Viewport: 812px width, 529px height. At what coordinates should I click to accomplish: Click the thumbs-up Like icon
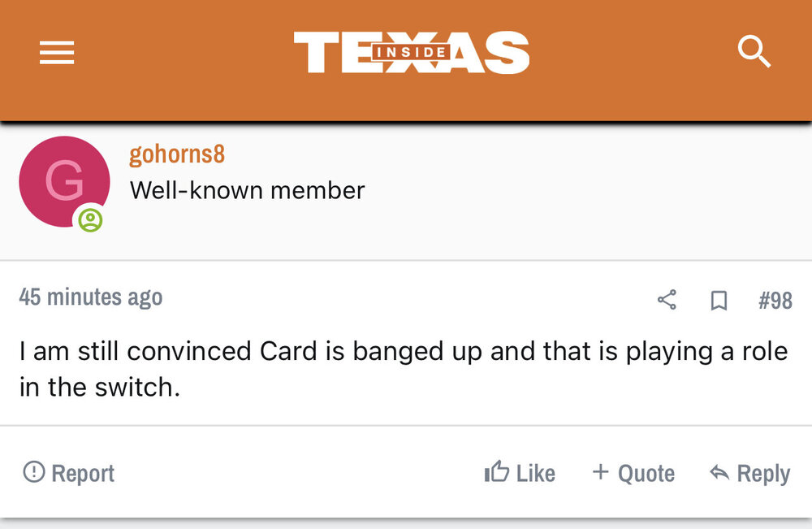point(496,472)
